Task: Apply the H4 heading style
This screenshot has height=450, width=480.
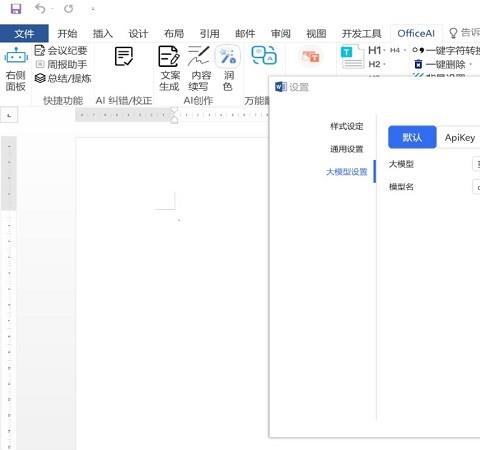Action: [x=395, y=50]
